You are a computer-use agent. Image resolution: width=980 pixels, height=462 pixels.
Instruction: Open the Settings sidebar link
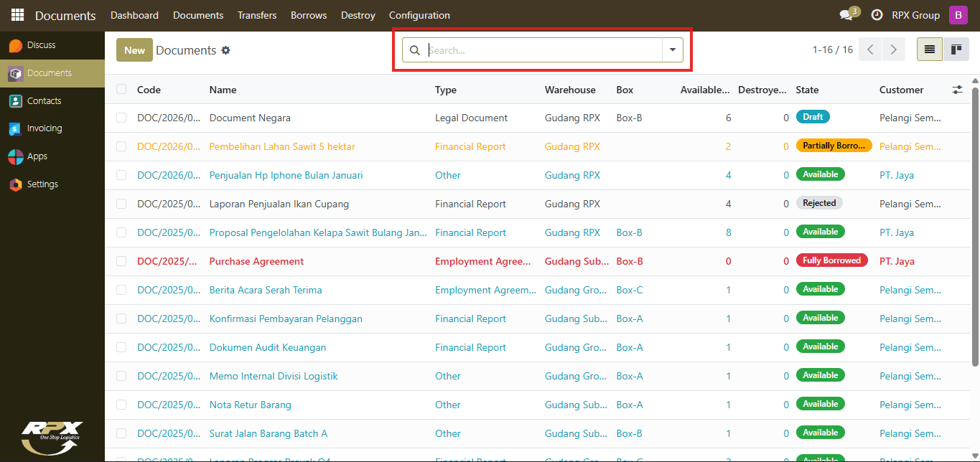pos(52,184)
